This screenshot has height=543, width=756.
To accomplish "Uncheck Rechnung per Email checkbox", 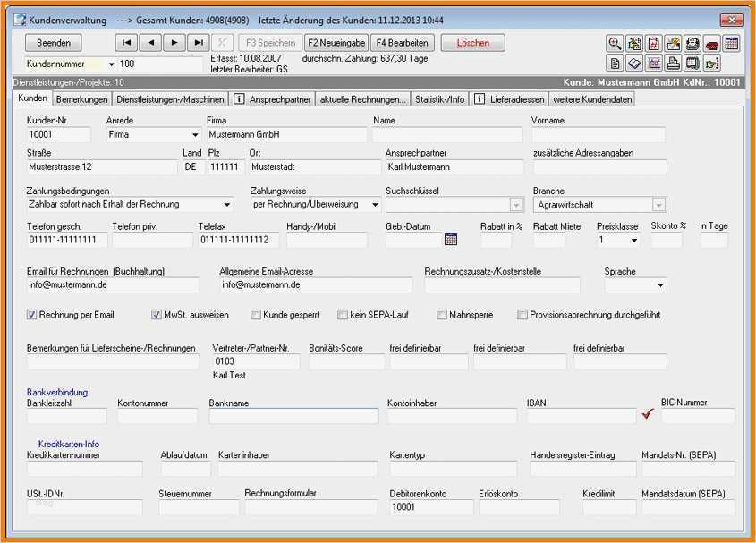I will click(32, 315).
